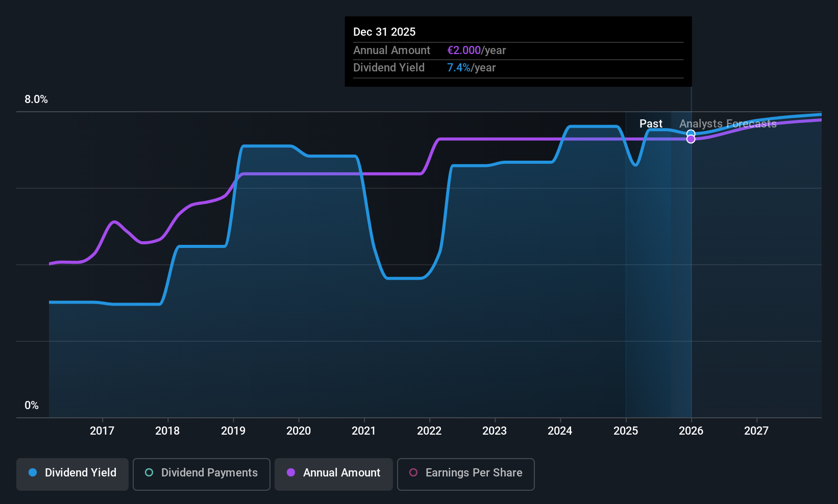The height and width of the screenshot is (504, 838).
Task: Select the 2020 tick on the timeline
Action: pyautogui.click(x=299, y=431)
